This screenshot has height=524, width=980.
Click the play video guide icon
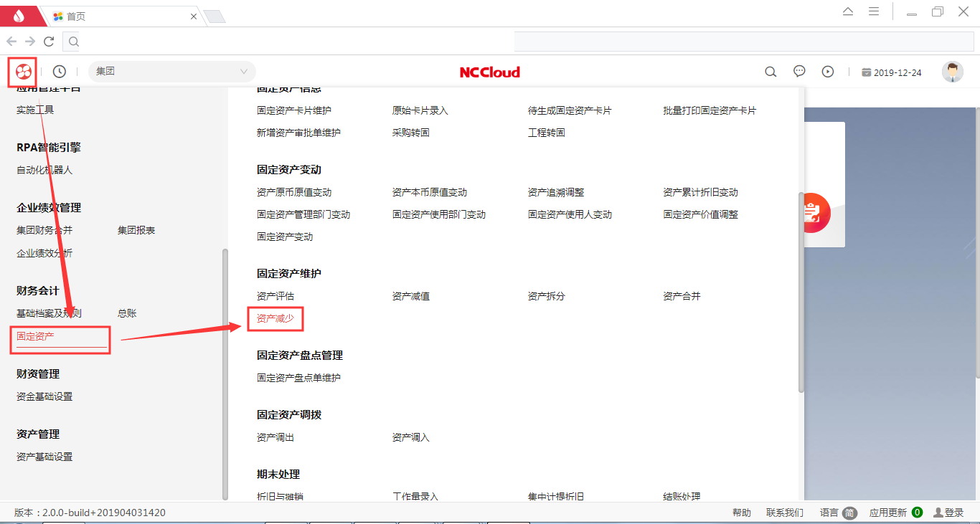coord(828,72)
